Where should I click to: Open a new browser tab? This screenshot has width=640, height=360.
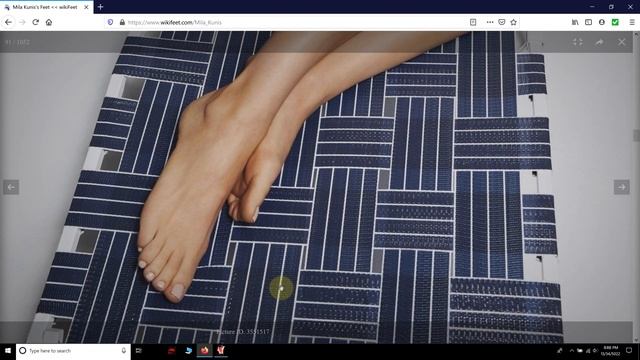point(100,7)
